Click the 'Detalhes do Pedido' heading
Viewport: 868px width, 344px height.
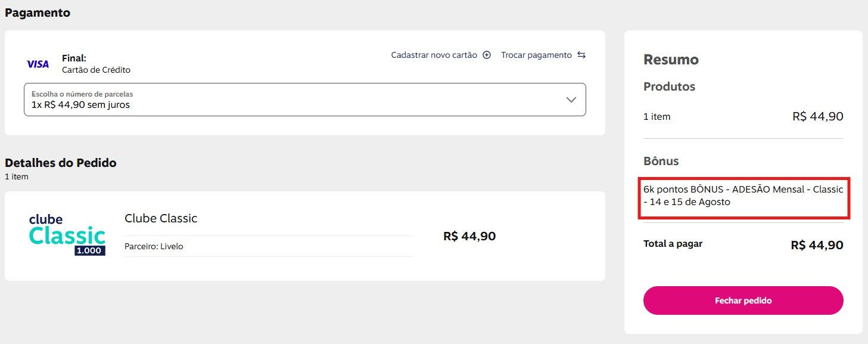pyautogui.click(x=61, y=163)
